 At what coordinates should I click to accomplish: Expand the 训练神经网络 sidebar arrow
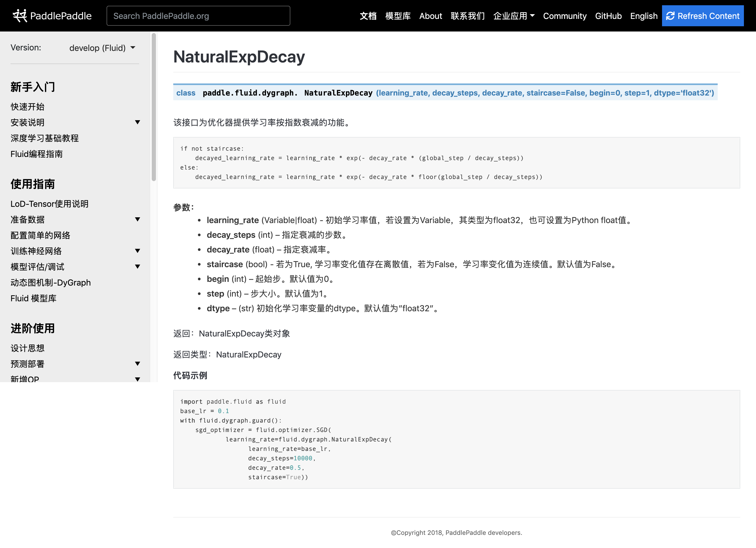point(137,251)
